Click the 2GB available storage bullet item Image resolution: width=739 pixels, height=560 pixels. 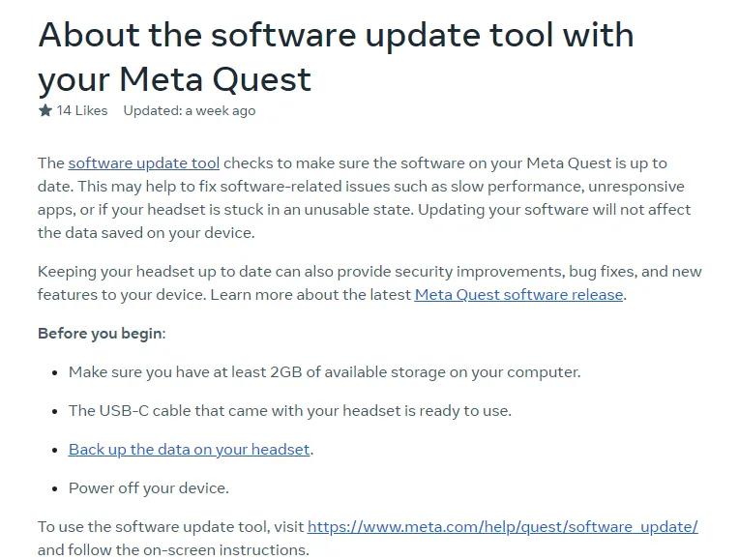click(x=324, y=371)
